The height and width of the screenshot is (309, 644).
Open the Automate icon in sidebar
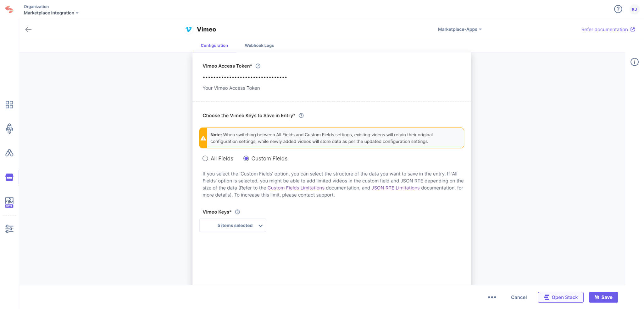click(9, 153)
